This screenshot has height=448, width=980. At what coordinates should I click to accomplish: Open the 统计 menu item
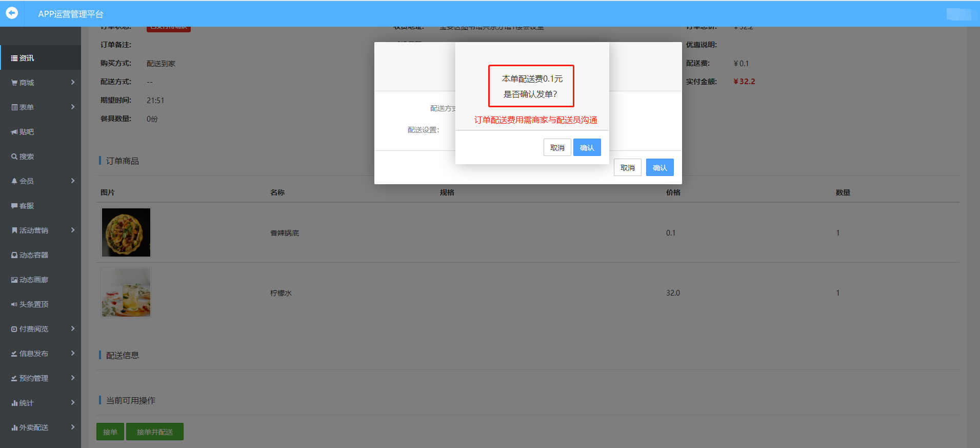pyautogui.click(x=27, y=403)
